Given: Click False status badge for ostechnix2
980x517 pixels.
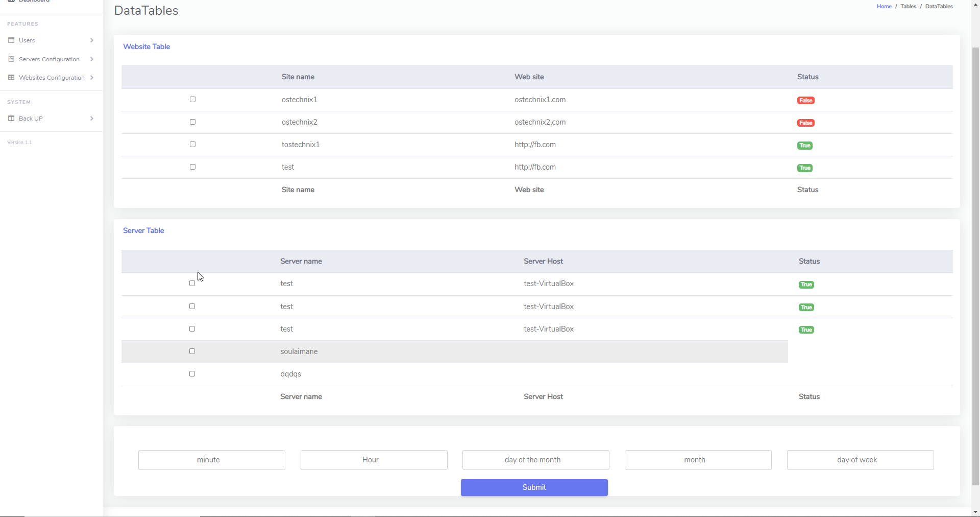Looking at the screenshot, I should tap(806, 123).
